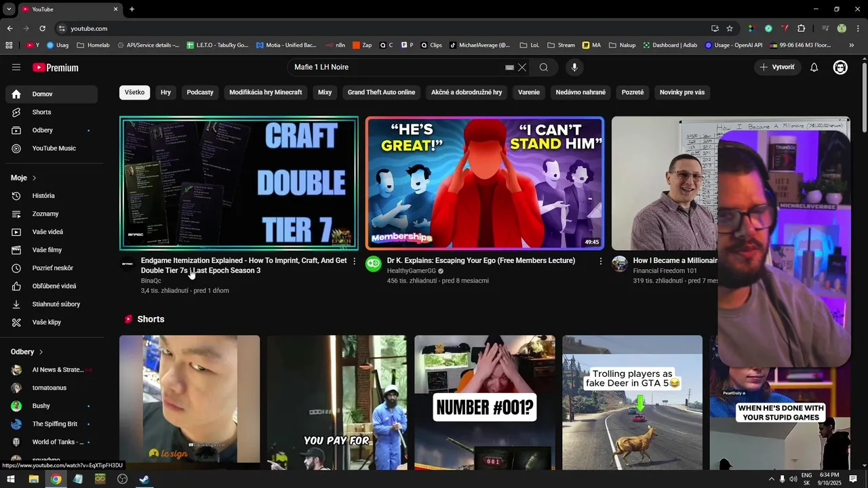The height and width of the screenshot is (488, 868).
Task: Open Odbery in the sidebar
Action: coord(52,130)
